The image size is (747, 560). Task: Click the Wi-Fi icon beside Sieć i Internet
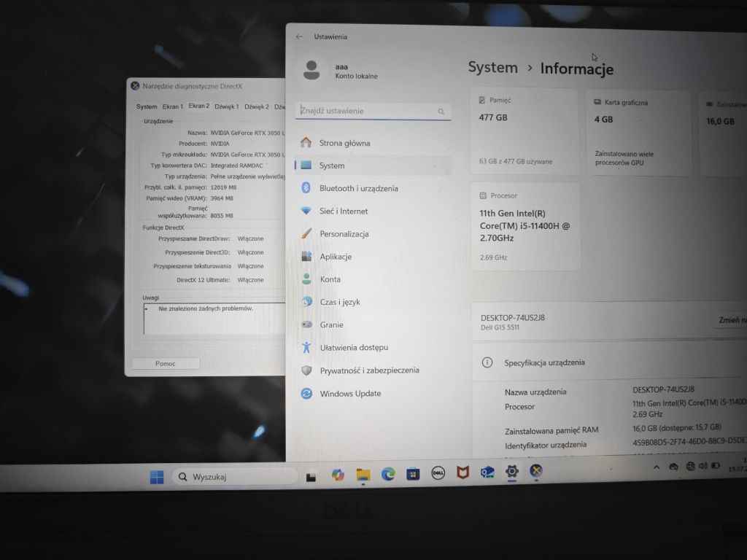[306, 211]
